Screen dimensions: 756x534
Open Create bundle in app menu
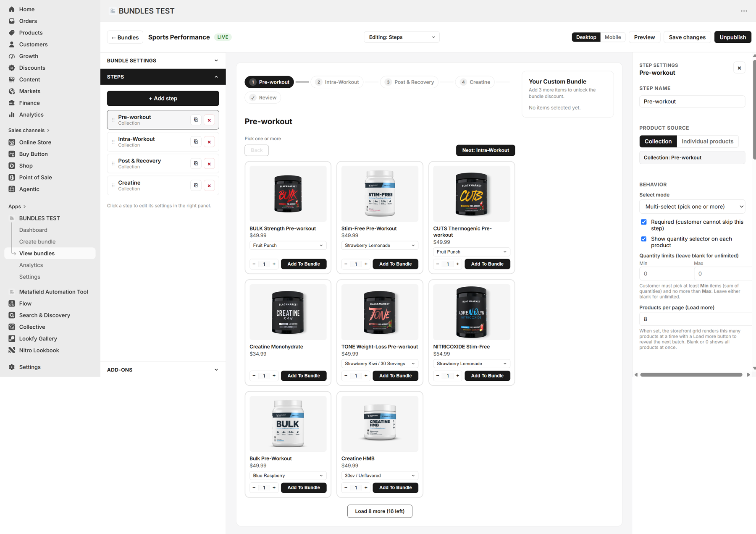[37, 242]
